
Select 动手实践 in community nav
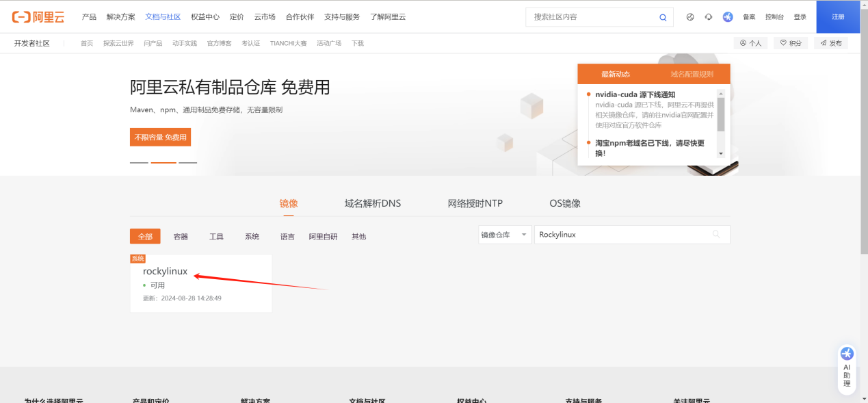point(185,43)
